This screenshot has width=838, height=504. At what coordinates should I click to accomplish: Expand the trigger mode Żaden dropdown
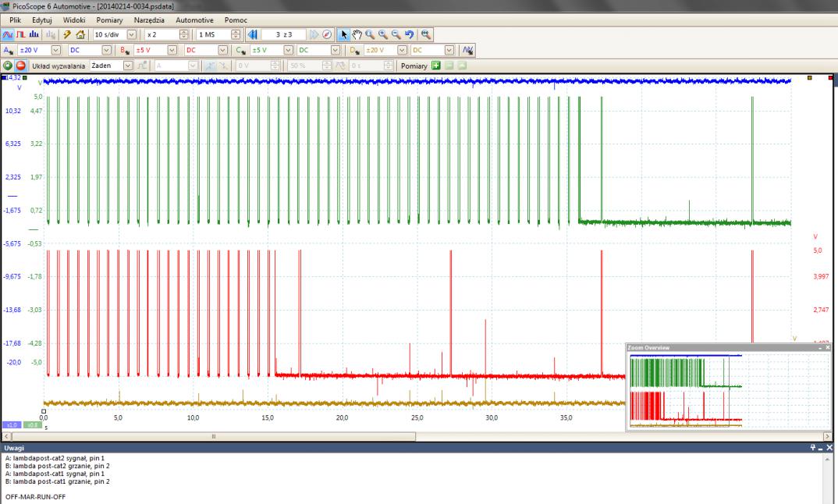129,66
